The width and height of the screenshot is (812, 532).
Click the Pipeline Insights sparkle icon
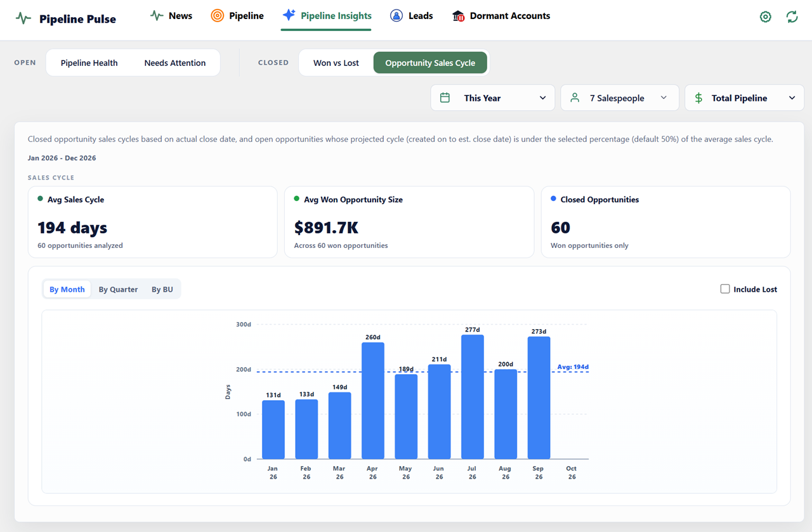(289, 15)
